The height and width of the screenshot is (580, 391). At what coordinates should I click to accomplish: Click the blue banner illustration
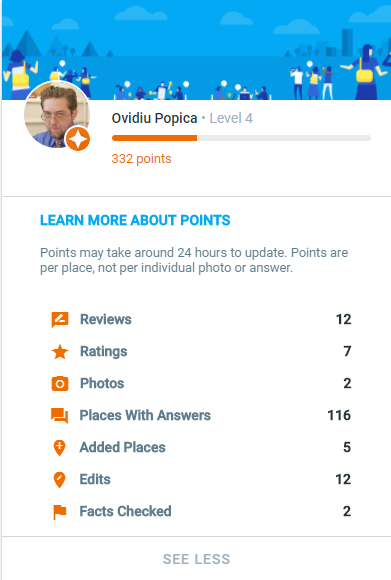(196, 50)
